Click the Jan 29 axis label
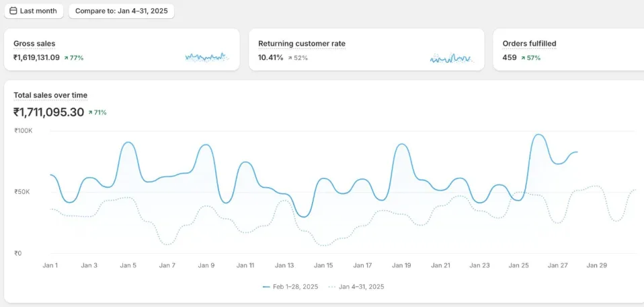This screenshot has height=307, width=644. click(x=597, y=265)
